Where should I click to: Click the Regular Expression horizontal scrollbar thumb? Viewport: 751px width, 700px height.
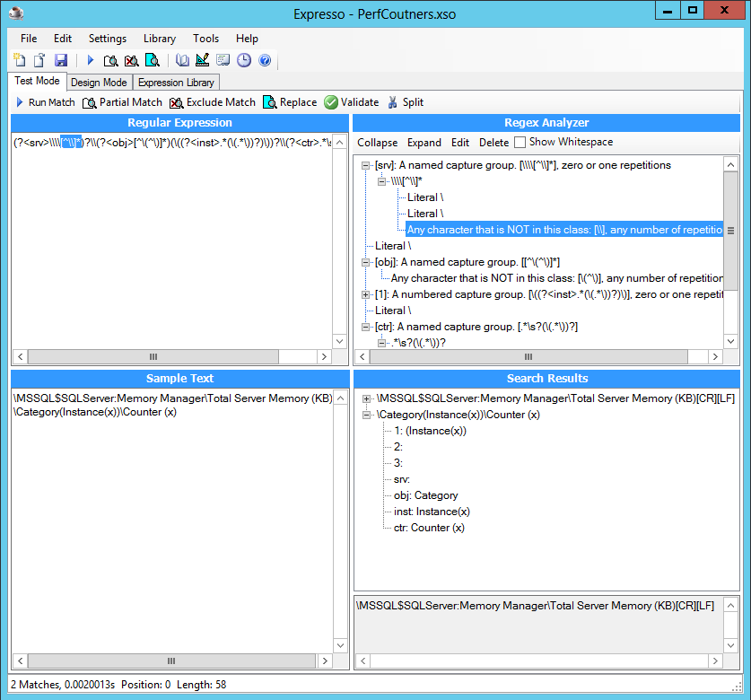coord(153,356)
